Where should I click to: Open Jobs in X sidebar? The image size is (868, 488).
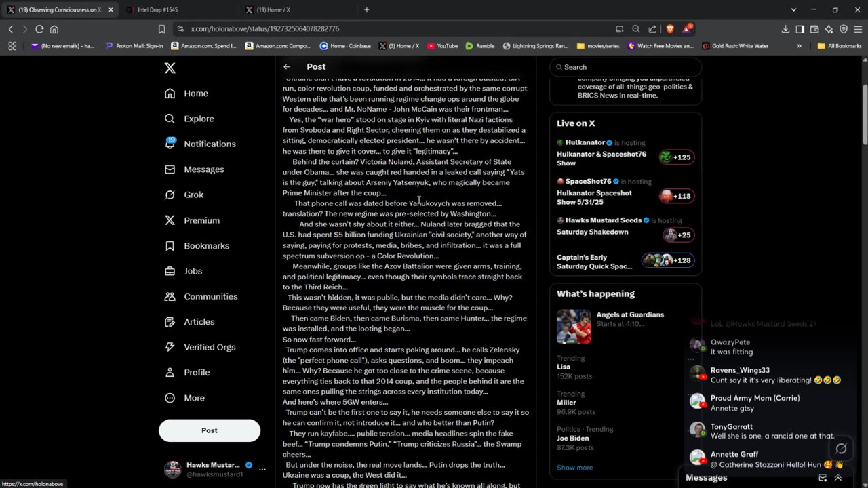click(183, 271)
